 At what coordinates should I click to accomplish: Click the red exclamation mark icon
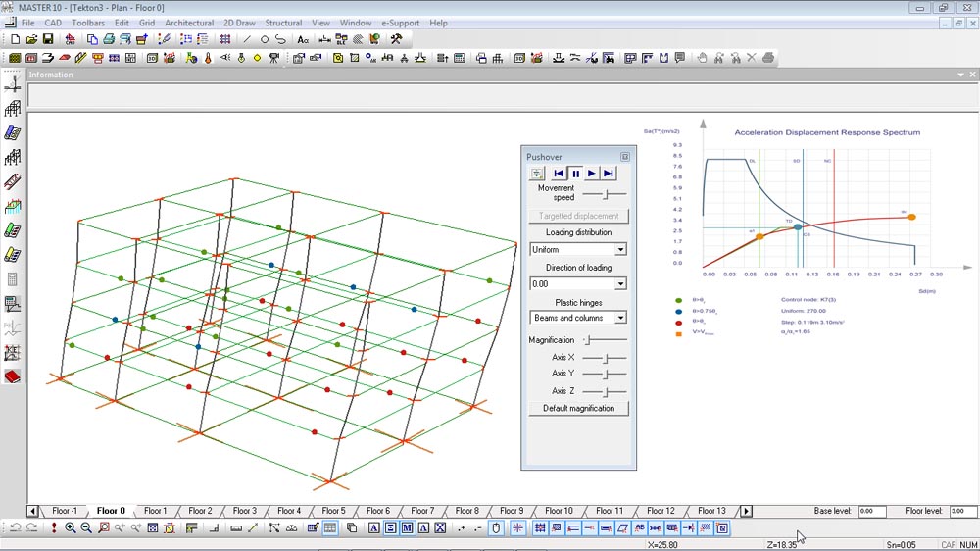54,527
